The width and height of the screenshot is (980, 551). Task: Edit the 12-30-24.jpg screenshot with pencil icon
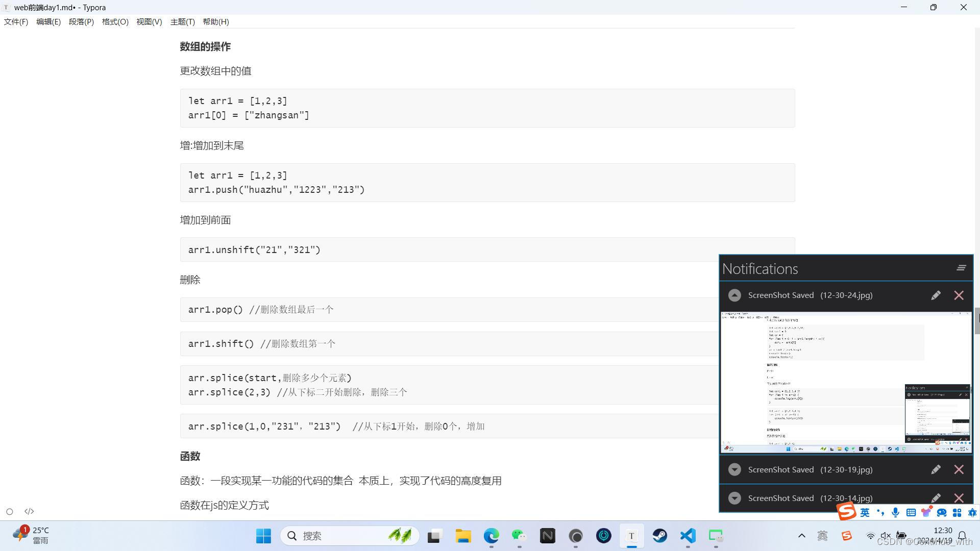point(936,295)
